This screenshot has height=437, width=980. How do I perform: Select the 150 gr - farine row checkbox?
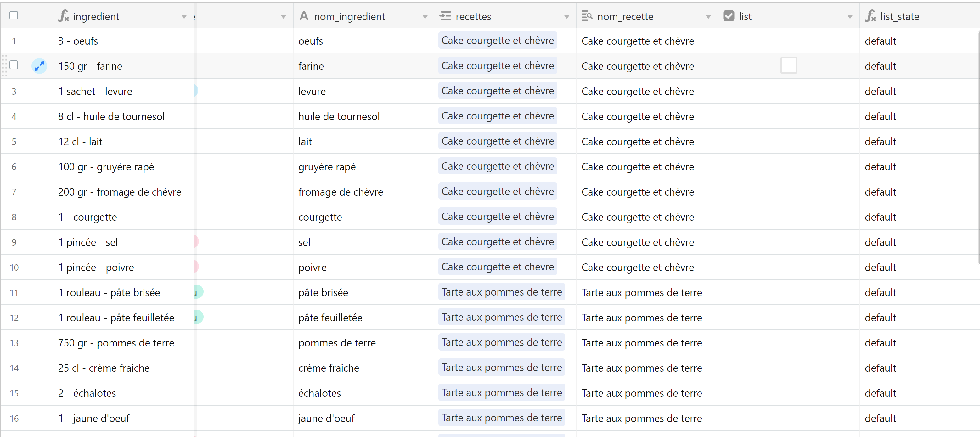pyautogui.click(x=14, y=65)
